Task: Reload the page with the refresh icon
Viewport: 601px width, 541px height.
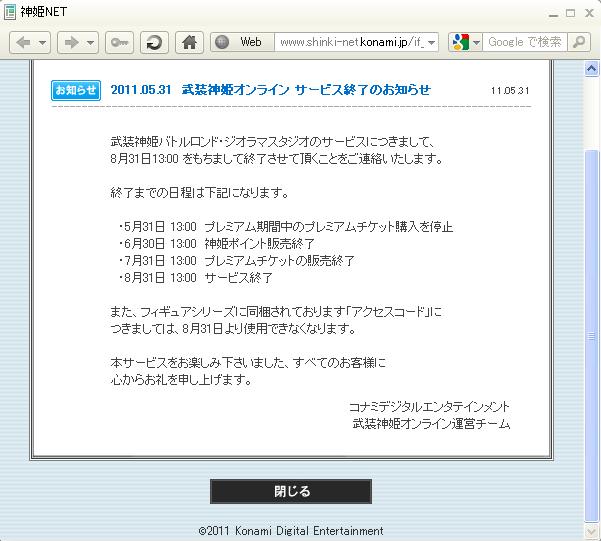Action: 154,42
